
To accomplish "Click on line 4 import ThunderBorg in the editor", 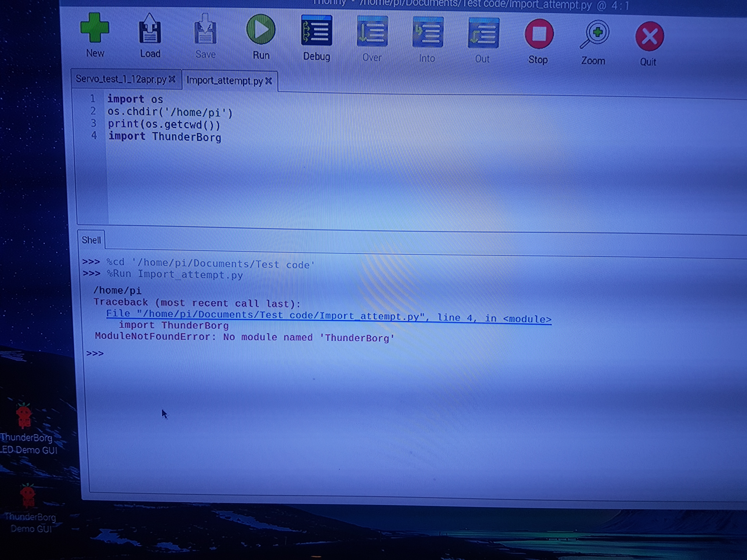I will click(x=165, y=137).
